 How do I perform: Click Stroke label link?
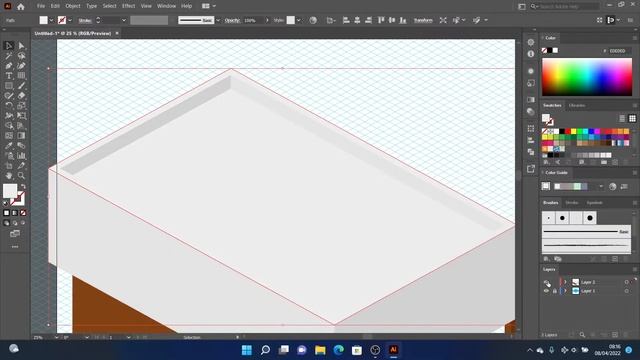[x=85, y=20]
